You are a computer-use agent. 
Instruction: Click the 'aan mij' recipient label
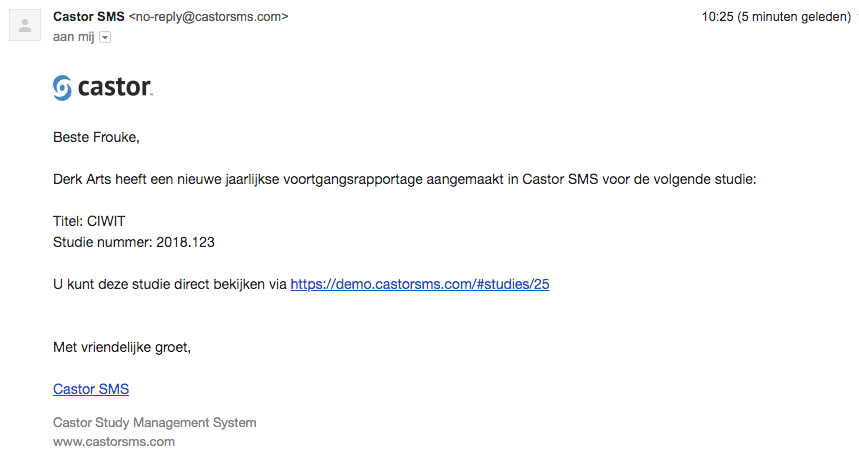[73, 37]
